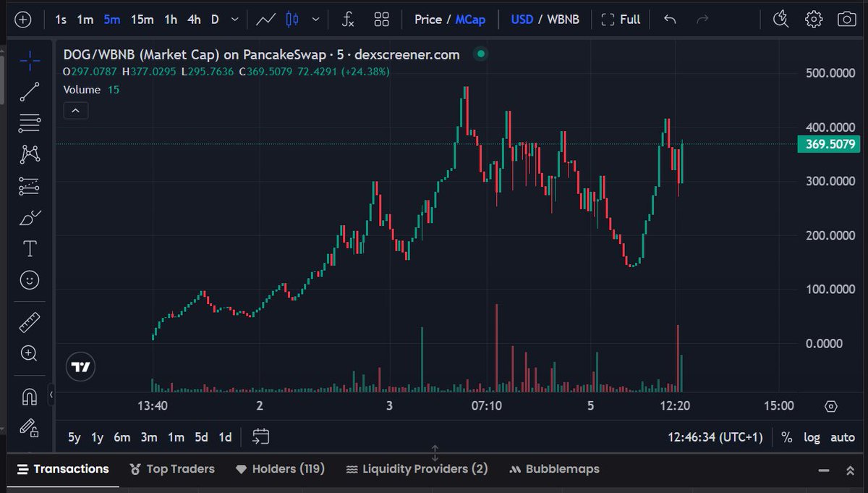868x493 pixels.
Task: Select the trend line drawing tool
Action: 30,92
